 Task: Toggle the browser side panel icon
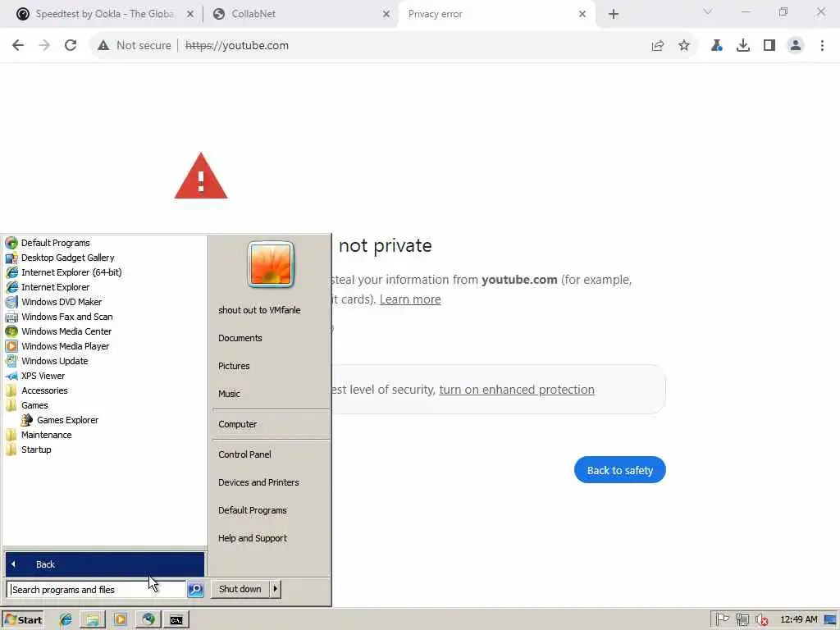click(769, 46)
